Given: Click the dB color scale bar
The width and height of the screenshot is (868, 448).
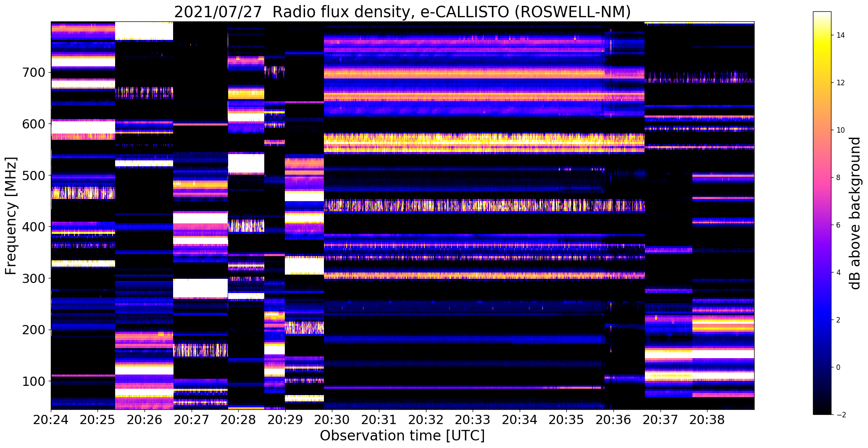Looking at the screenshot, I should coord(822,213).
